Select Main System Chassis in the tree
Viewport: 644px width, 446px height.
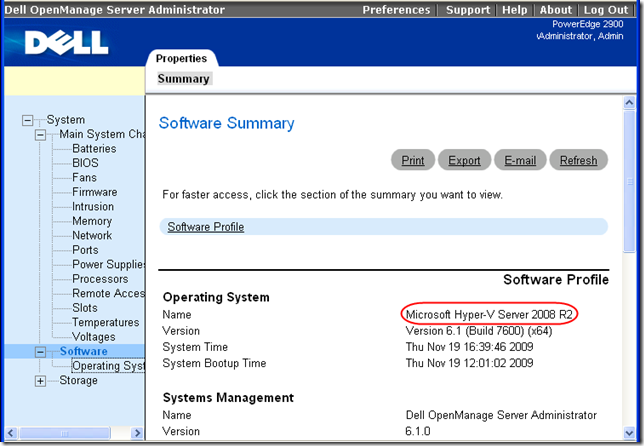102,134
